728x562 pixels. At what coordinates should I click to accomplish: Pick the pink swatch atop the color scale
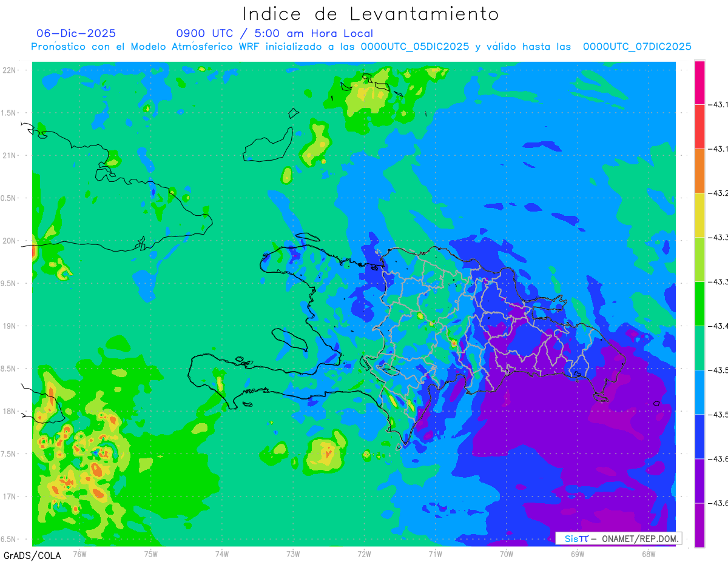700,82
